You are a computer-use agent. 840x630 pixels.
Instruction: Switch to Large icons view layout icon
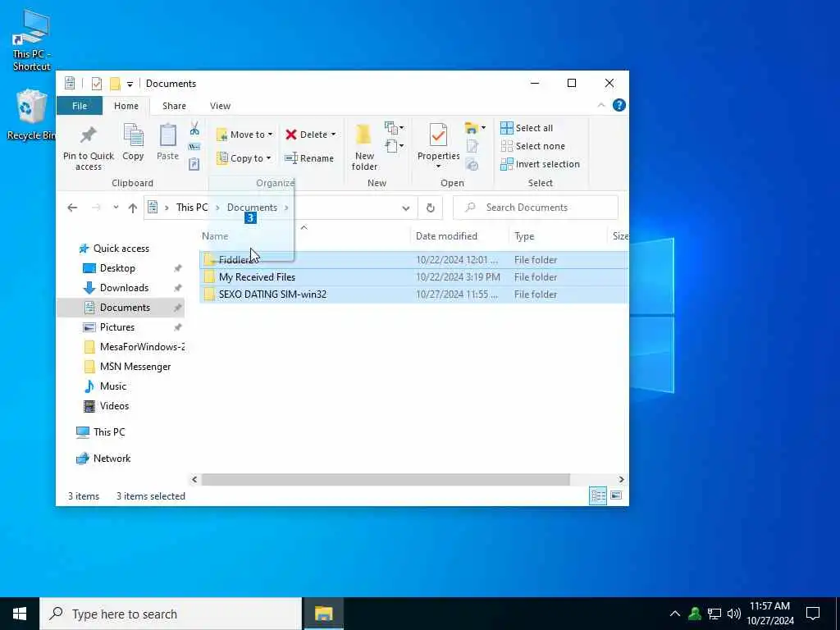click(616, 495)
